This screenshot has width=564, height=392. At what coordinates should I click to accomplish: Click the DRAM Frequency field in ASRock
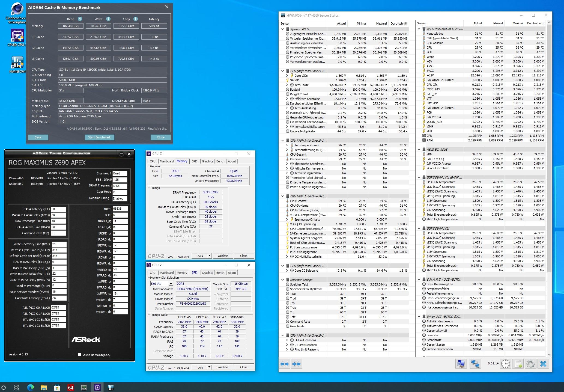point(120,186)
